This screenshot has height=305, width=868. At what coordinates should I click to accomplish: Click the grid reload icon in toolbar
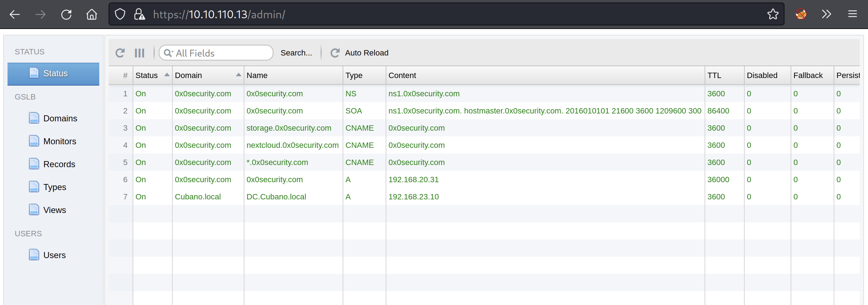click(x=120, y=53)
